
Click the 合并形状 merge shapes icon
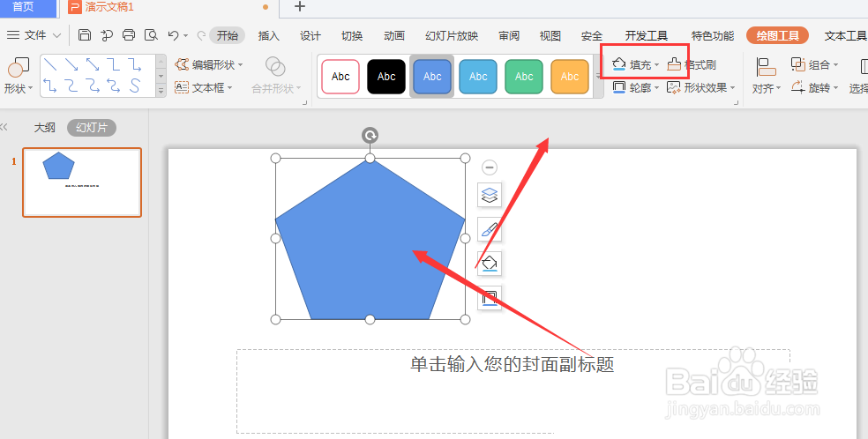tap(275, 67)
